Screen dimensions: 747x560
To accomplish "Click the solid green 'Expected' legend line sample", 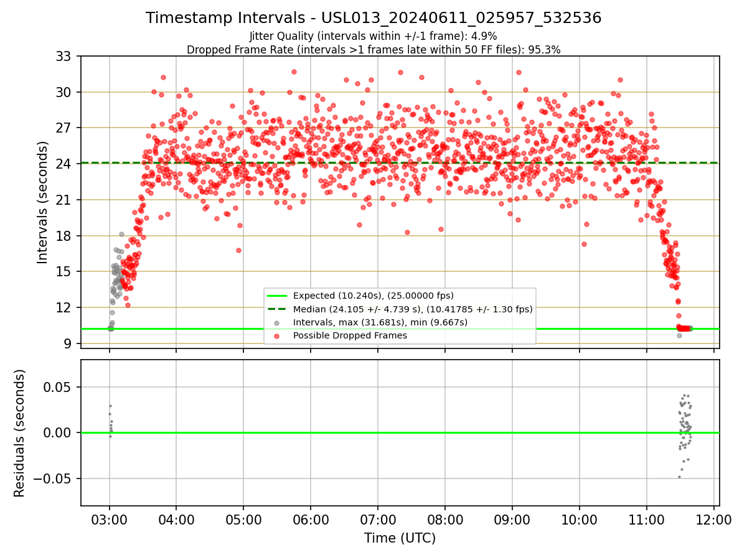I will coord(276,296).
